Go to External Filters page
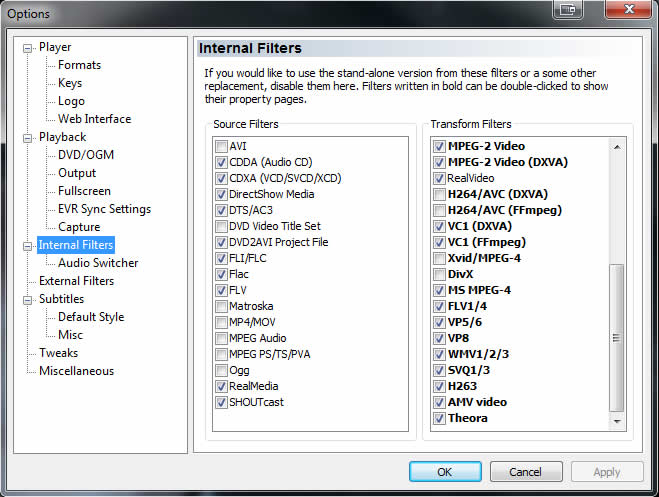The image size is (659, 497). pyautogui.click(x=76, y=281)
